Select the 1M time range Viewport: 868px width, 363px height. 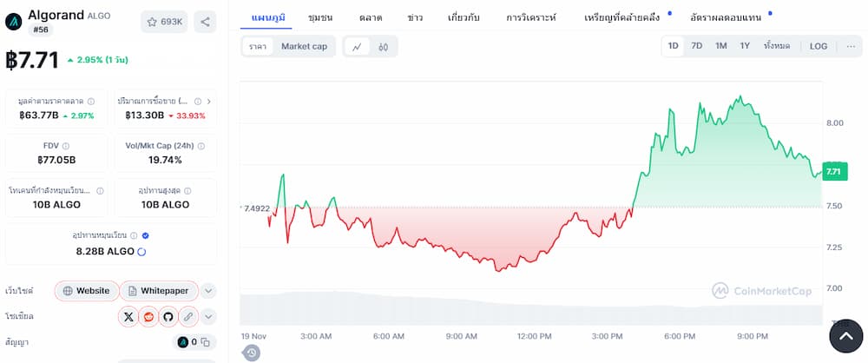(720, 46)
